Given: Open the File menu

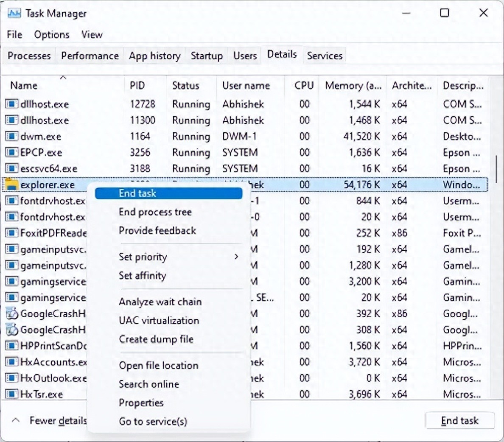Looking at the screenshot, I should (14, 34).
